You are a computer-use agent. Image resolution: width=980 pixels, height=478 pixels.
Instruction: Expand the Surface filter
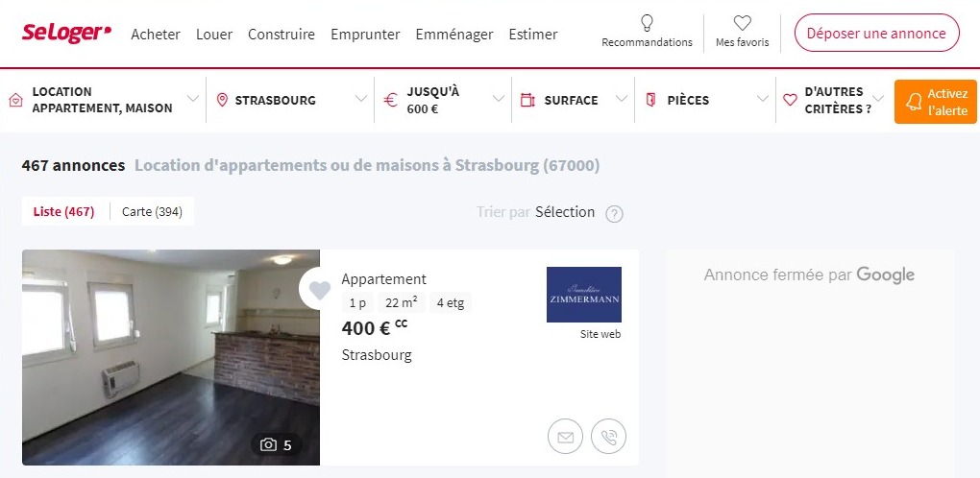574,100
